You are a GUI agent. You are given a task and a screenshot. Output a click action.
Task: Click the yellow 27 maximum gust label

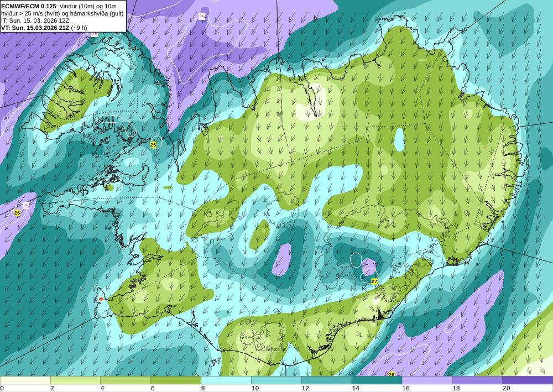(x=374, y=281)
